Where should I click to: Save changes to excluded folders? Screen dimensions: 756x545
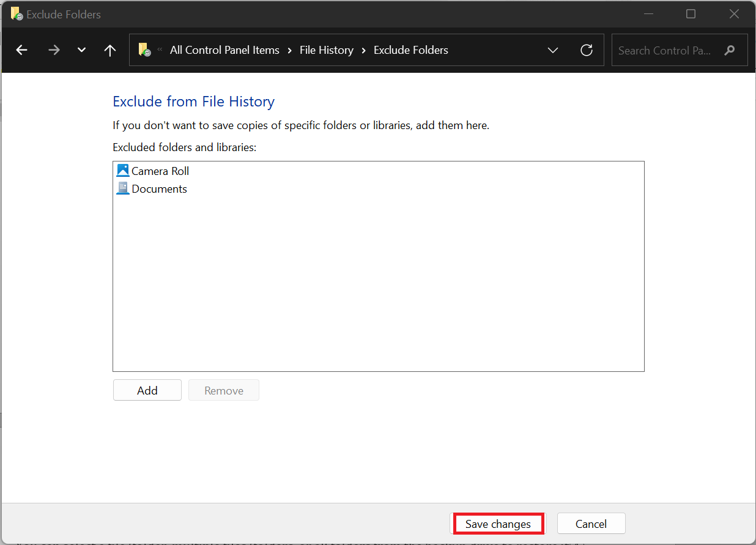point(498,524)
